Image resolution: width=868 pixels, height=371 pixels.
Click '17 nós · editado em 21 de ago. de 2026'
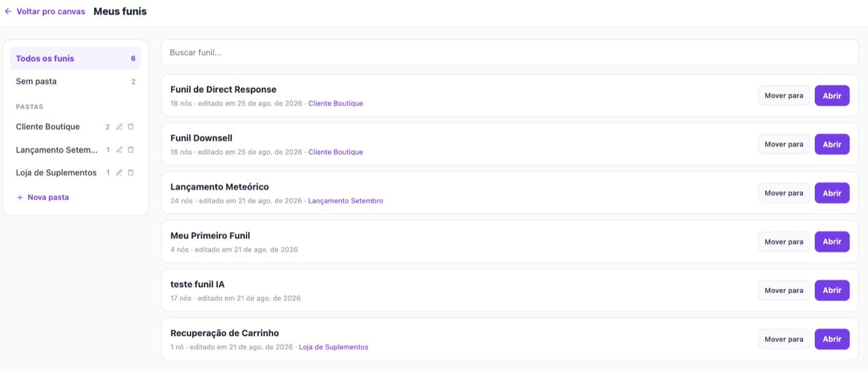[x=236, y=298]
